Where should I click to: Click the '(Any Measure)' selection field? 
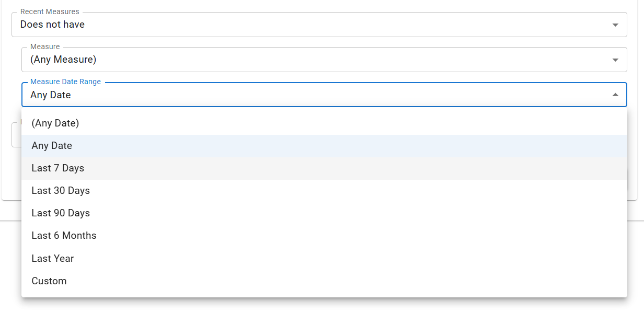(x=324, y=60)
